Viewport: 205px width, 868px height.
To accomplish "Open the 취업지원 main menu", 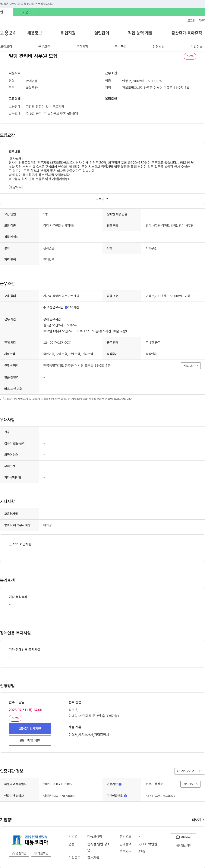I will pyautogui.click(x=68, y=33).
